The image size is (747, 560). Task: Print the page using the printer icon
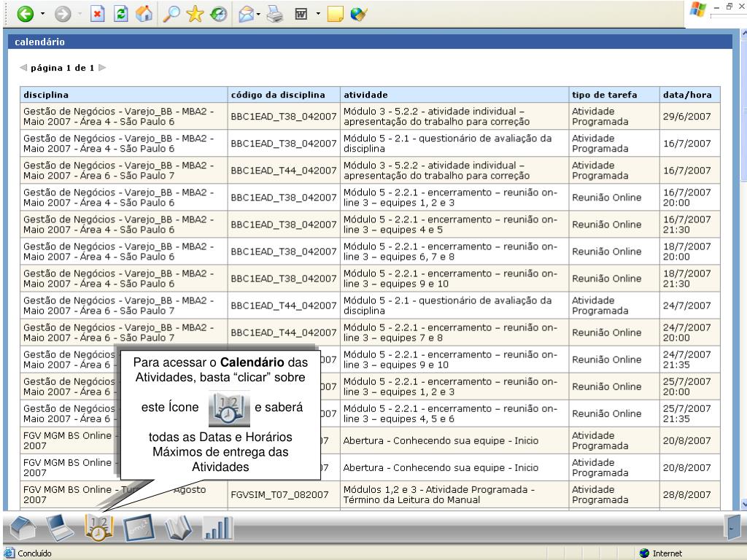click(x=273, y=14)
